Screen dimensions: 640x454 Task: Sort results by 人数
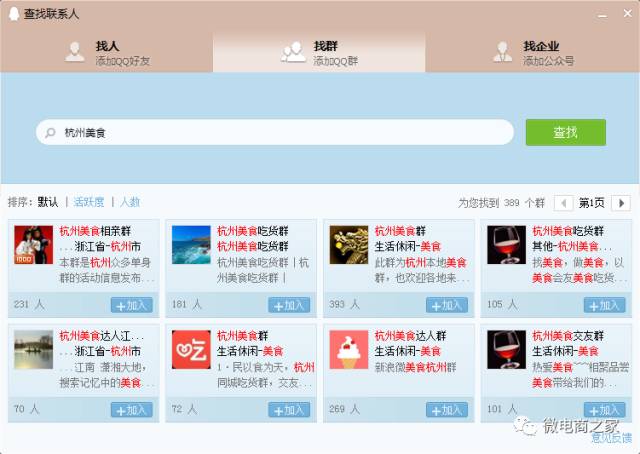pyautogui.click(x=130, y=202)
